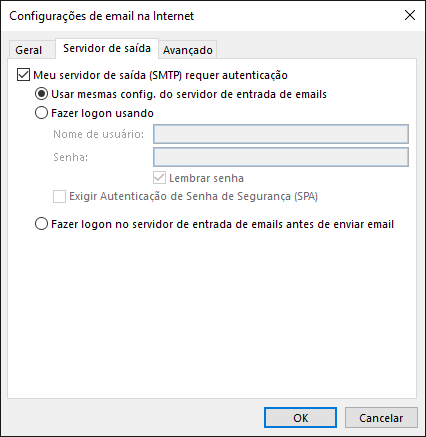
Task: Focus the Senha password field
Action: [x=281, y=157]
